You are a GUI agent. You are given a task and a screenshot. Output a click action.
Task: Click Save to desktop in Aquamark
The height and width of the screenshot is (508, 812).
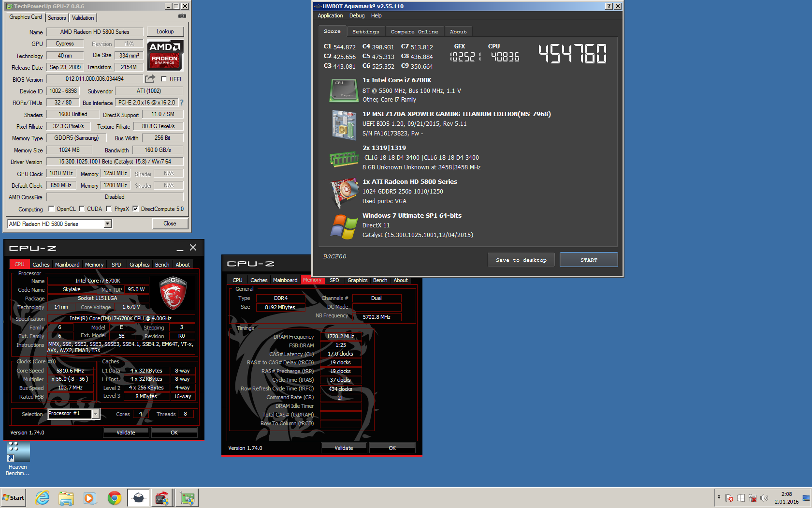point(521,260)
